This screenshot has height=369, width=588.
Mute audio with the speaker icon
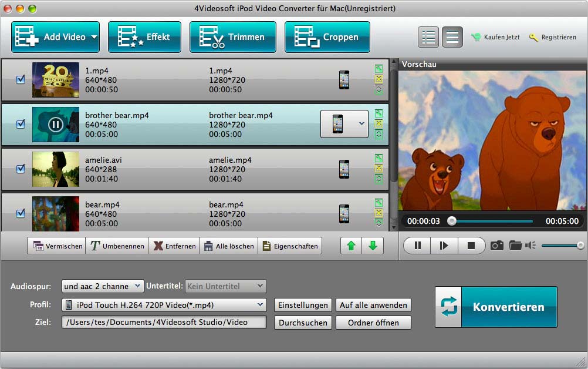[530, 246]
